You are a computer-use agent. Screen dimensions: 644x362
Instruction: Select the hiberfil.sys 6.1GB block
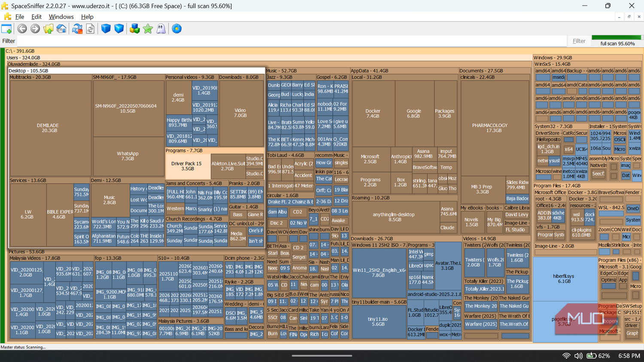pyautogui.click(x=565, y=279)
